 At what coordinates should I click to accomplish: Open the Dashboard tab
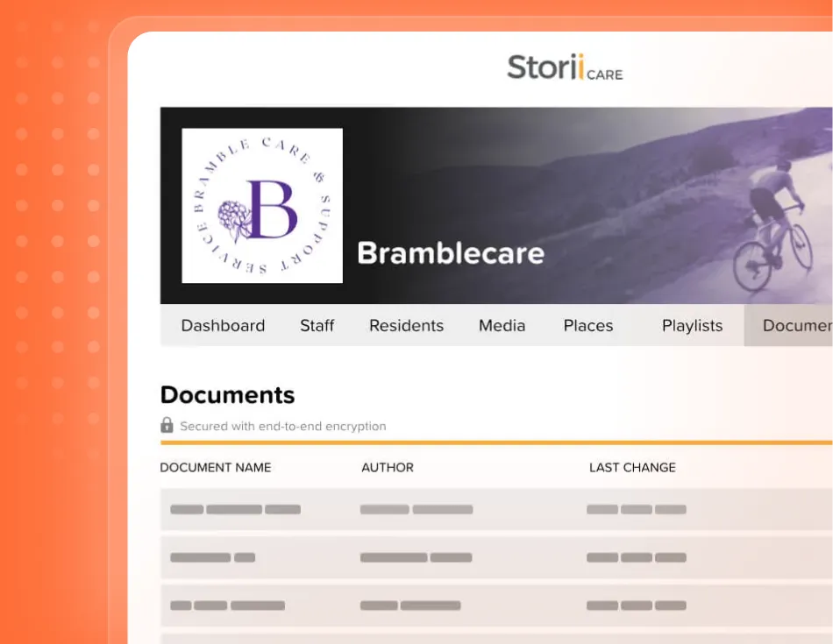click(223, 325)
